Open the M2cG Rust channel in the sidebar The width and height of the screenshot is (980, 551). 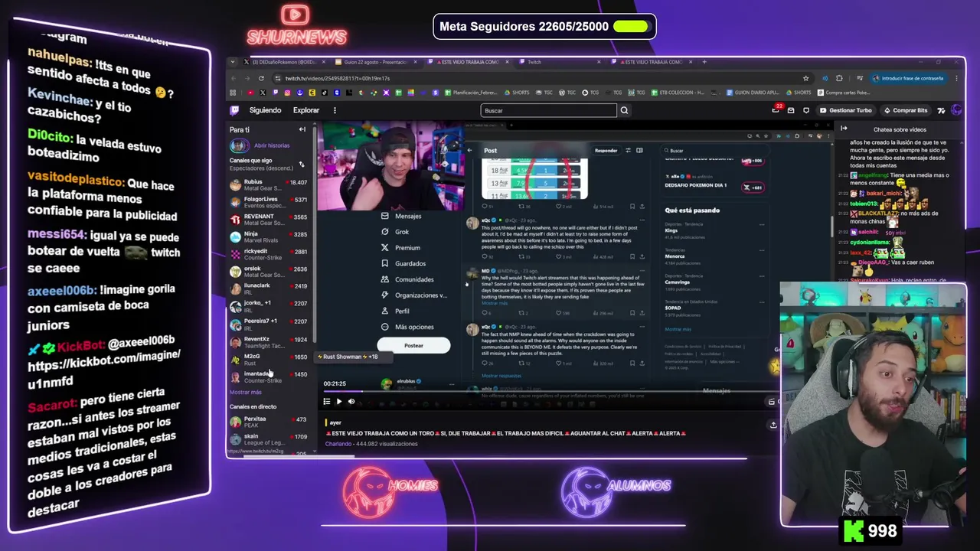pos(269,360)
